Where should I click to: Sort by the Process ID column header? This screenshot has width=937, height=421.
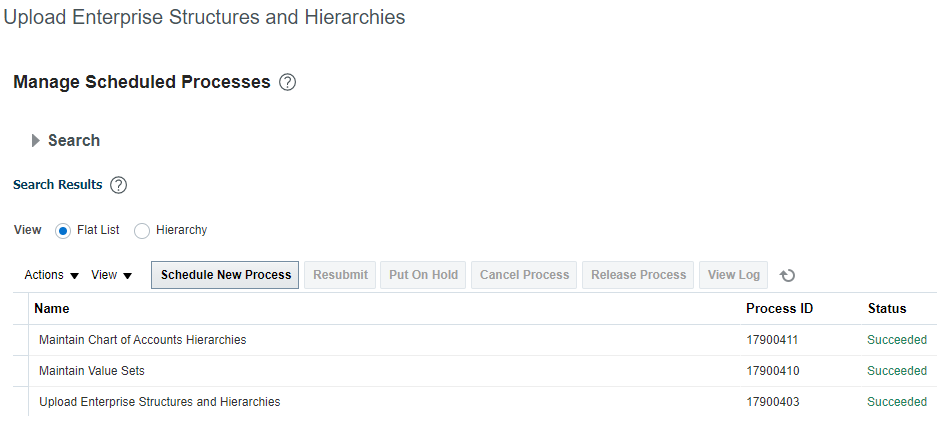(x=779, y=309)
